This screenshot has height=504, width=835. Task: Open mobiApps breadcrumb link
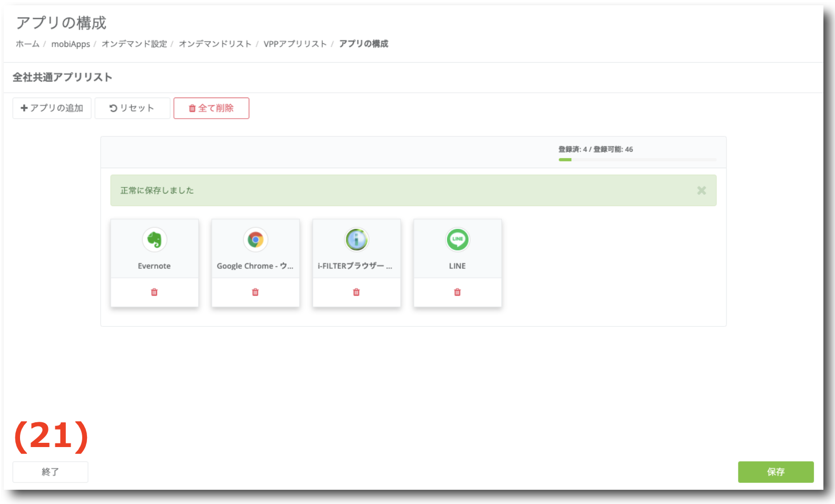click(71, 44)
